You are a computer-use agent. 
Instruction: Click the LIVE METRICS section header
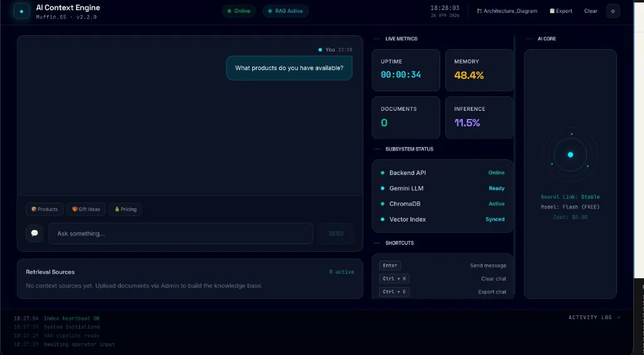coord(401,38)
